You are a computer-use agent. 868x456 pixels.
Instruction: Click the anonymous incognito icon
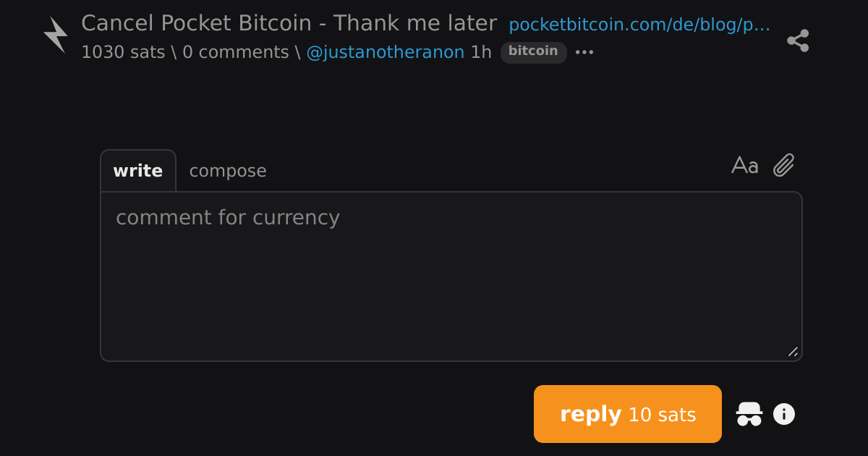pos(749,414)
